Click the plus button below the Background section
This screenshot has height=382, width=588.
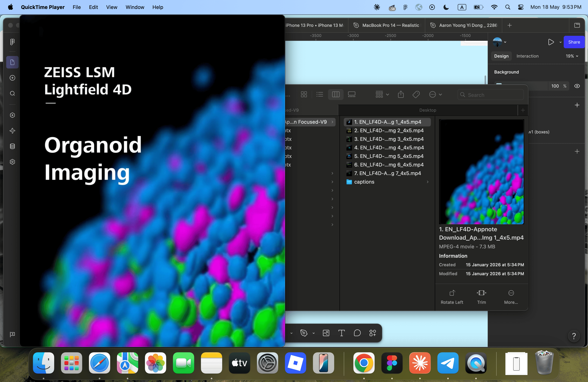coord(577,105)
